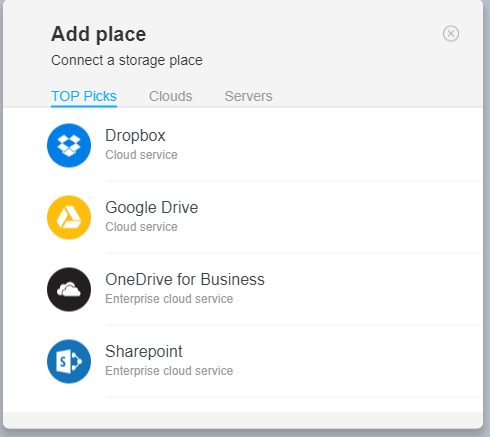Select the Google Drive title text
The width and height of the screenshot is (490, 437).
[x=152, y=208]
